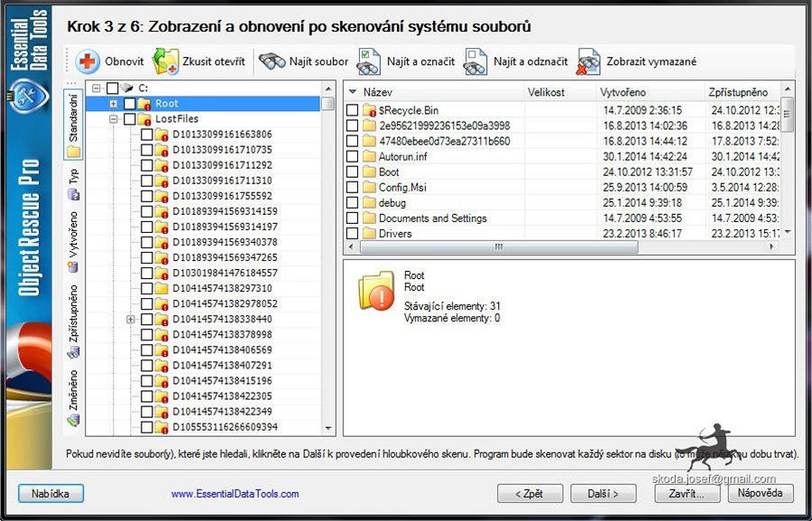Screen dimensions: 812x521
Task: Check the Root folder checkbox in tree
Action: [x=129, y=104]
